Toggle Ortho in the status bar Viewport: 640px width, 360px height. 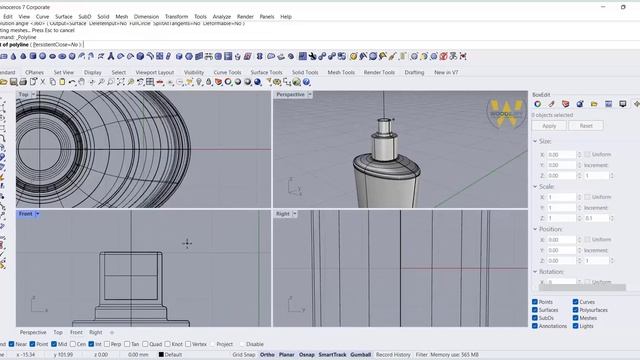(x=267, y=355)
